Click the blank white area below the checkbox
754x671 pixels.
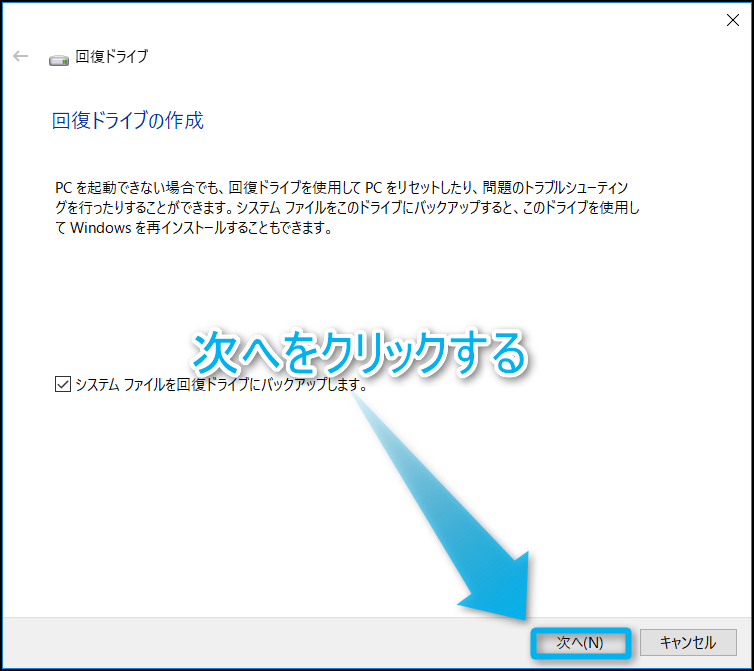(x=200, y=500)
